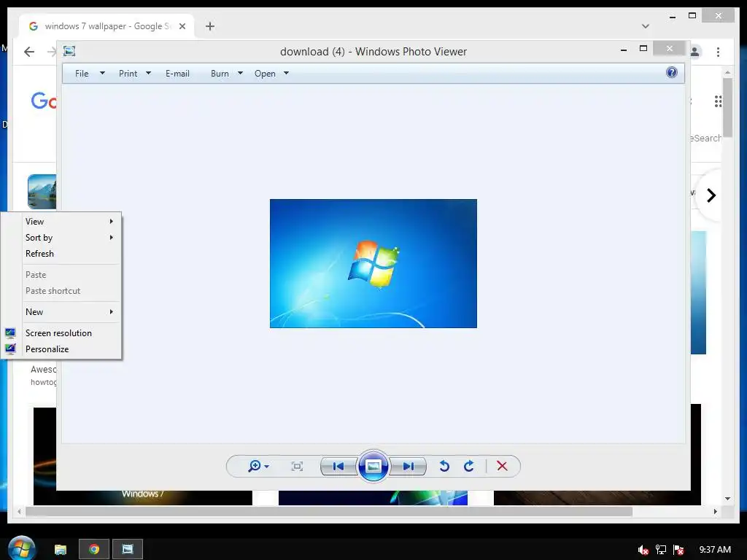Start the slide show
Image resolution: width=747 pixels, height=560 pixels.
tap(373, 466)
